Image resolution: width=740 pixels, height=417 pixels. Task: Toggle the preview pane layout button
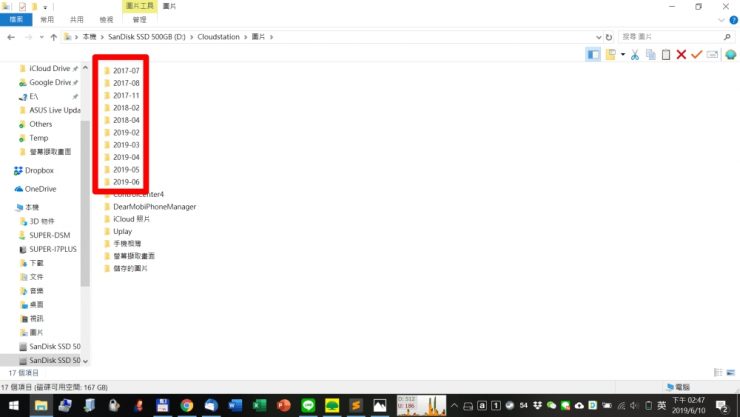point(594,54)
